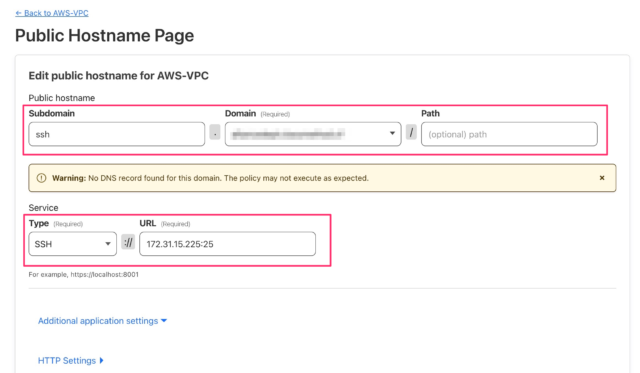640x373 pixels.
Task: Click the slash separator before Path
Action: (411, 132)
